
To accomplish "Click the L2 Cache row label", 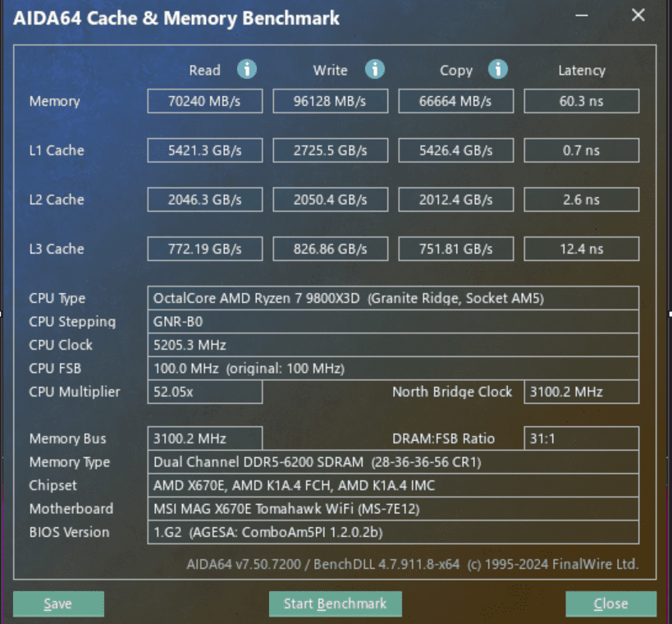I will [x=57, y=200].
